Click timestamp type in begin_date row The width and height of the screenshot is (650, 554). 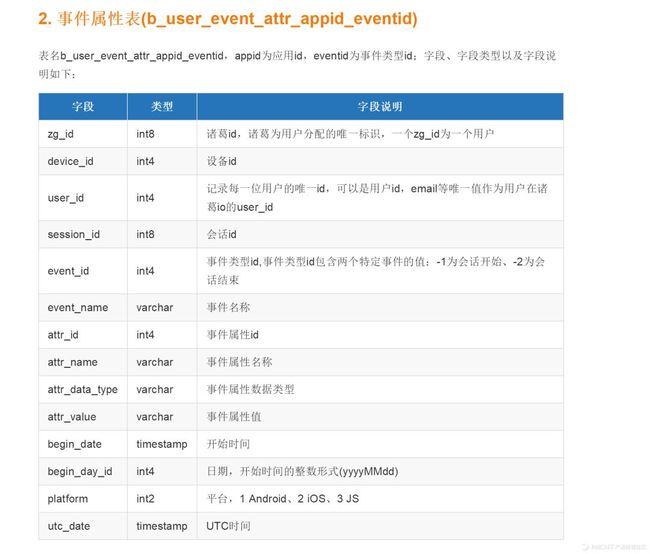pos(162,444)
